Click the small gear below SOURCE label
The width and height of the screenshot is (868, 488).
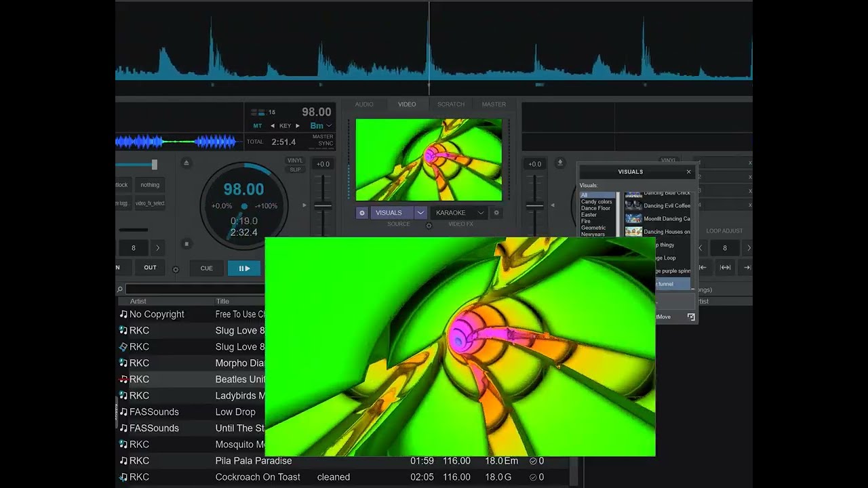click(429, 225)
